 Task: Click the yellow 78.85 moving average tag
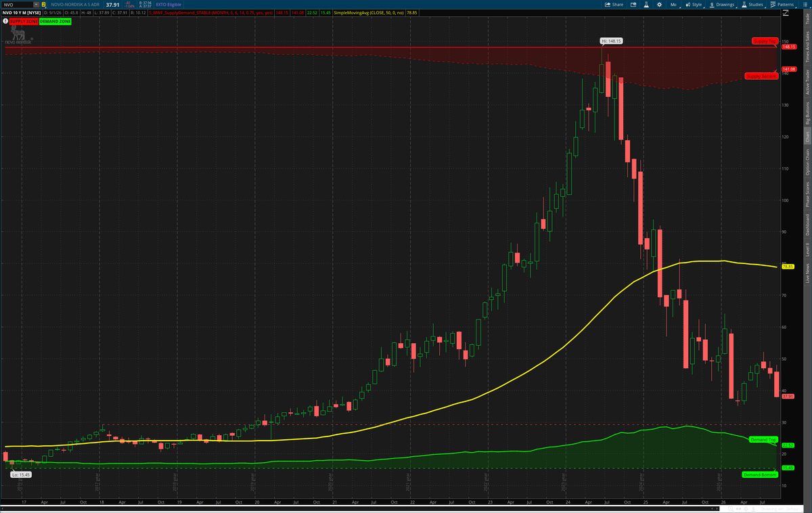coord(787,267)
